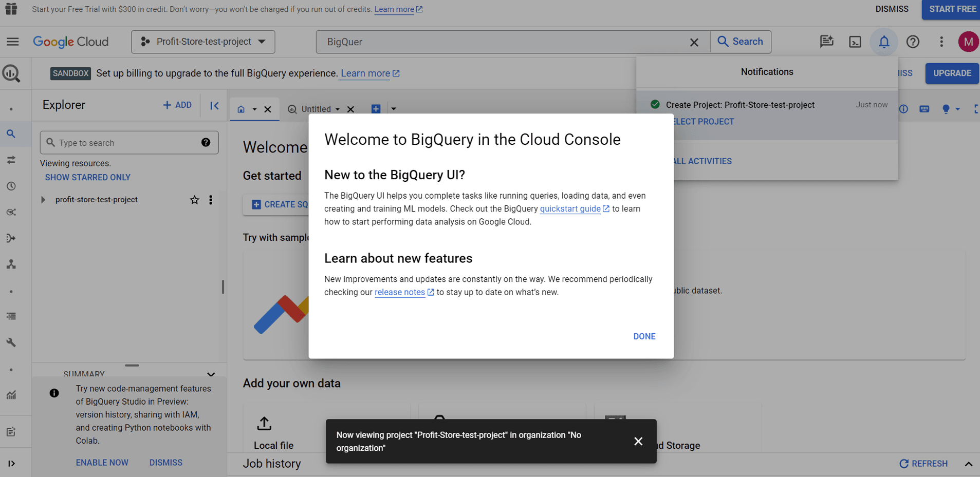The height and width of the screenshot is (477, 980).
Task: Open the keyboard shortcuts icon
Action: pos(924,109)
